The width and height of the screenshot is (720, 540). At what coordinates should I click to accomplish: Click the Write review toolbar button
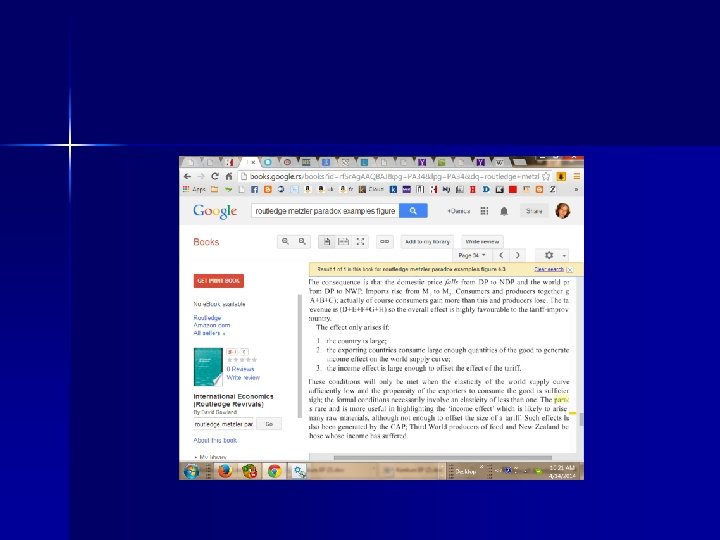(482, 242)
